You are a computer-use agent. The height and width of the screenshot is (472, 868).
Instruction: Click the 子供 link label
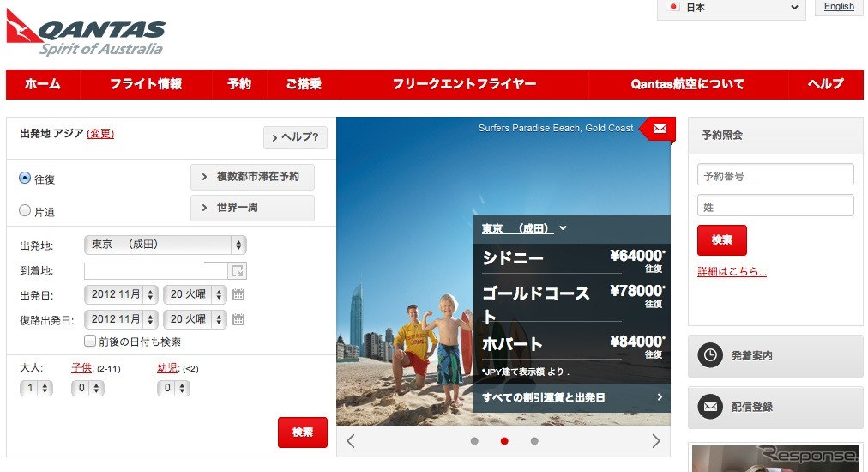(81, 368)
